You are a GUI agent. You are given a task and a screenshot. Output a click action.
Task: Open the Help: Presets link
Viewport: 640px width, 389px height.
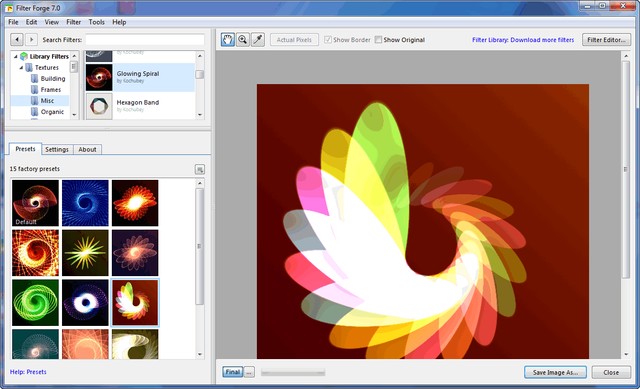click(28, 372)
